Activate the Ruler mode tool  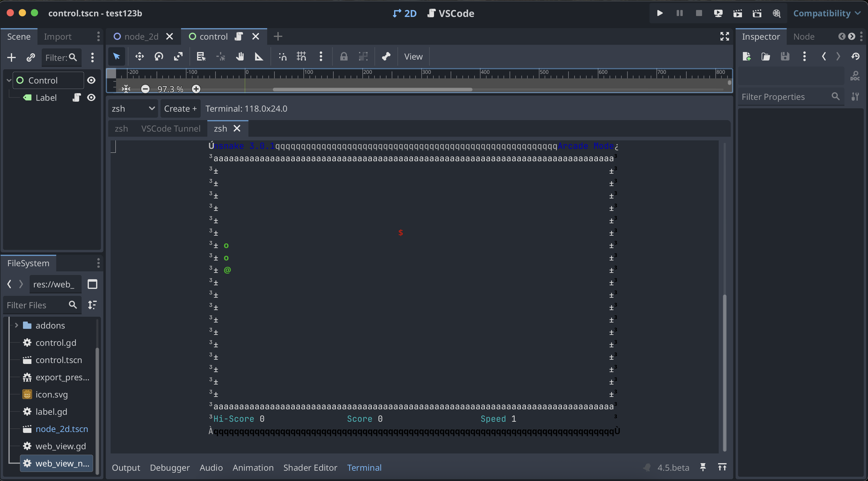(259, 56)
